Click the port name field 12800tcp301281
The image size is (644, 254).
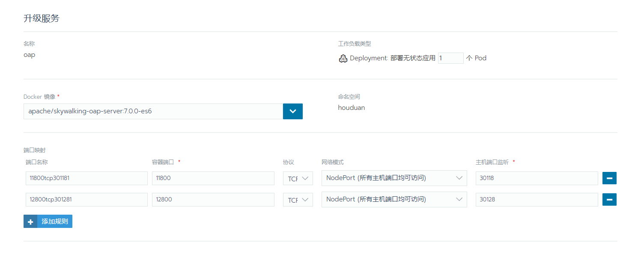87,200
